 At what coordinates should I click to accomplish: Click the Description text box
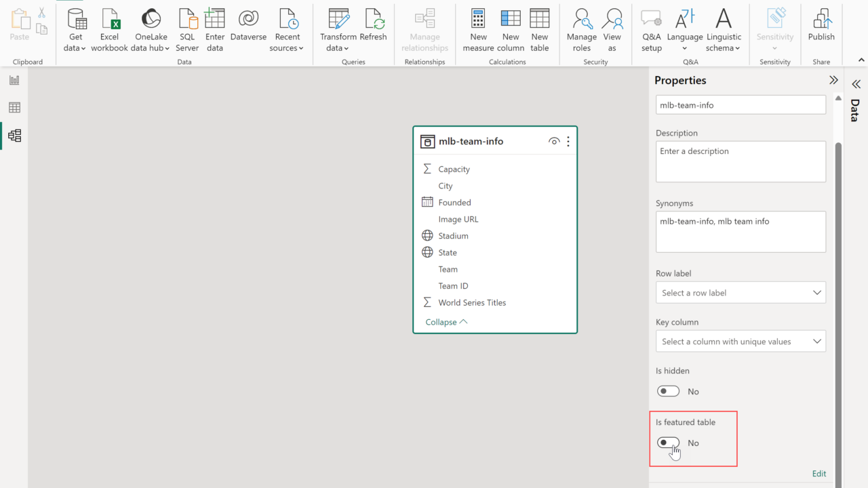(x=741, y=161)
